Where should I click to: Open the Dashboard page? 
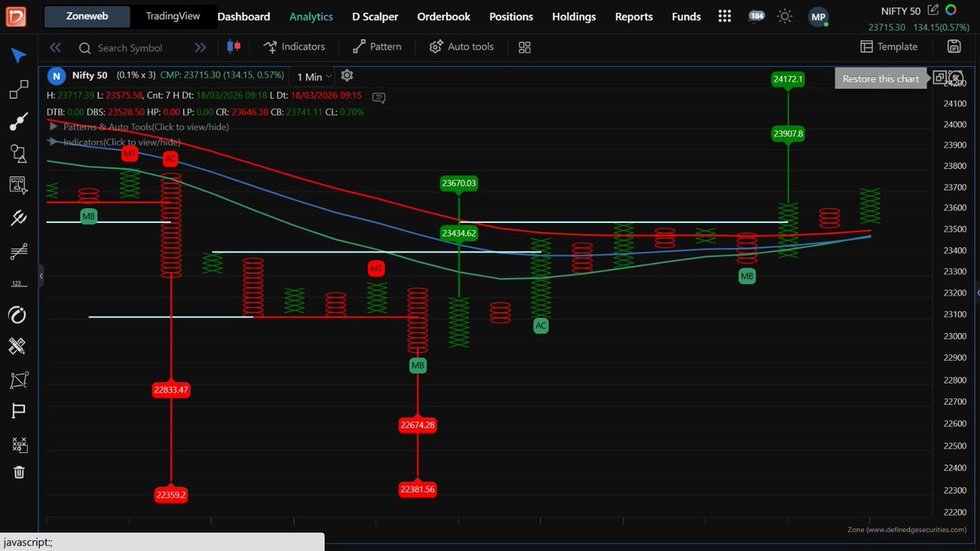click(243, 16)
